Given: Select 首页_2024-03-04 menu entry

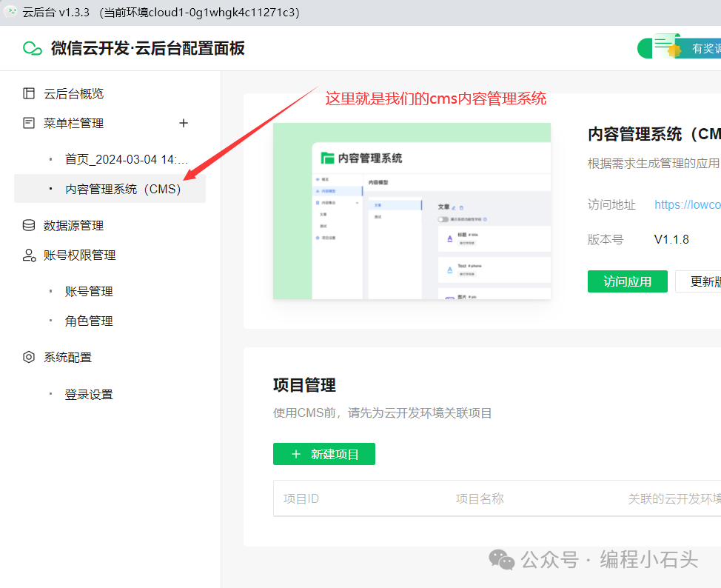Looking at the screenshot, I should click(127, 160).
